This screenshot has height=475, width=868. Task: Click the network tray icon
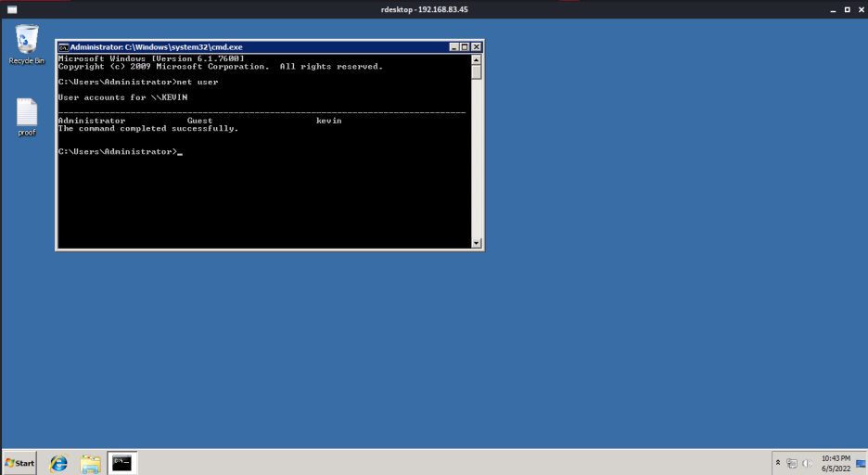792,463
